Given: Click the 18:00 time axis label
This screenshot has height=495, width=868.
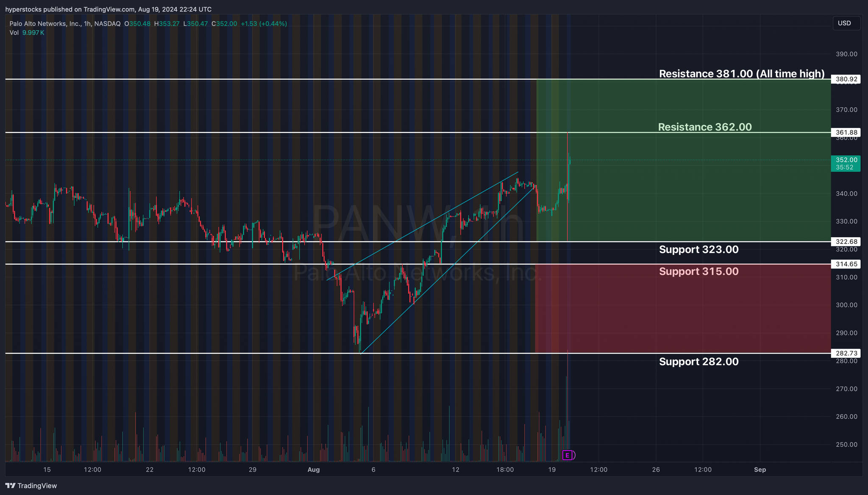Looking at the screenshot, I should [x=505, y=470].
